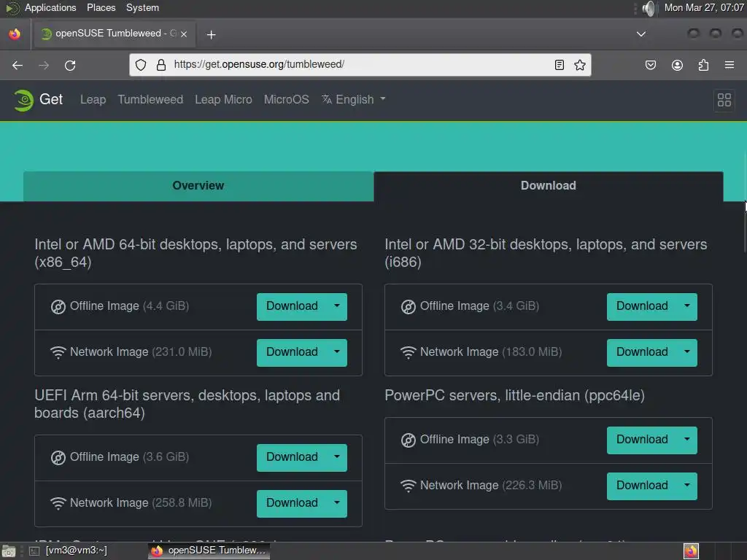Expand aarch64 Offline Image download arrow

coord(337,457)
